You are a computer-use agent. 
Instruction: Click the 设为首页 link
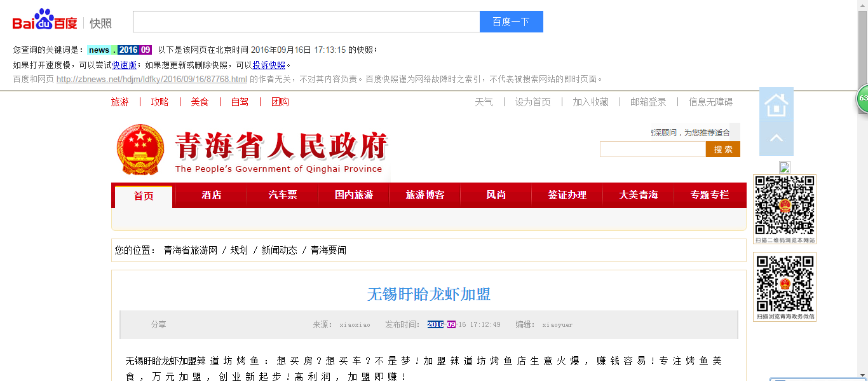coord(533,102)
